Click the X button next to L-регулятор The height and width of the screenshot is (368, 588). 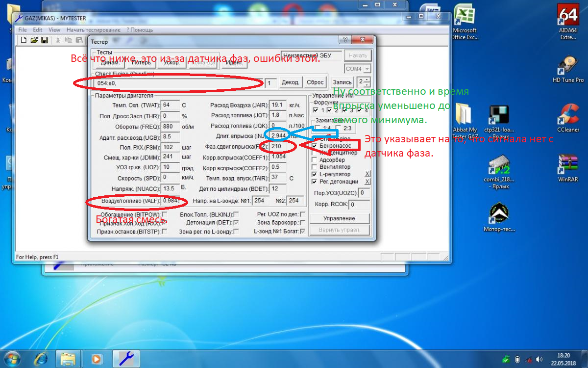367,174
